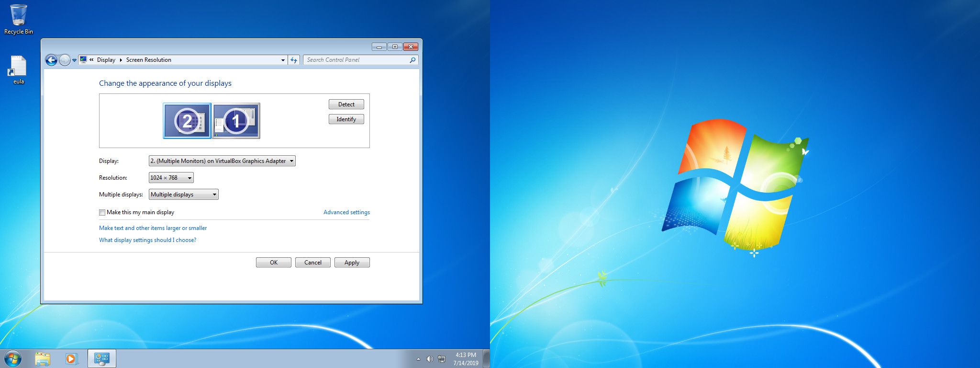980x368 pixels.
Task: Select monitor 1 thumbnail
Action: [x=236, y=121]
